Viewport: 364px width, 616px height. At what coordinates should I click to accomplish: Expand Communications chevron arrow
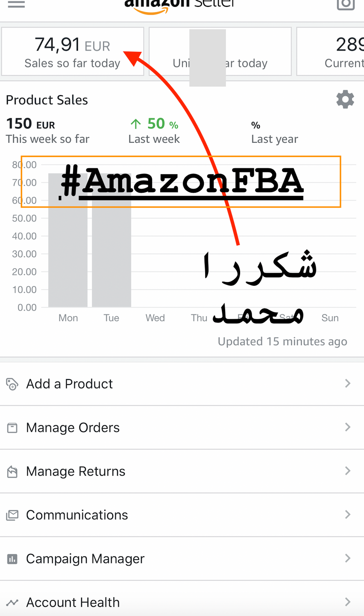point(348,515)
